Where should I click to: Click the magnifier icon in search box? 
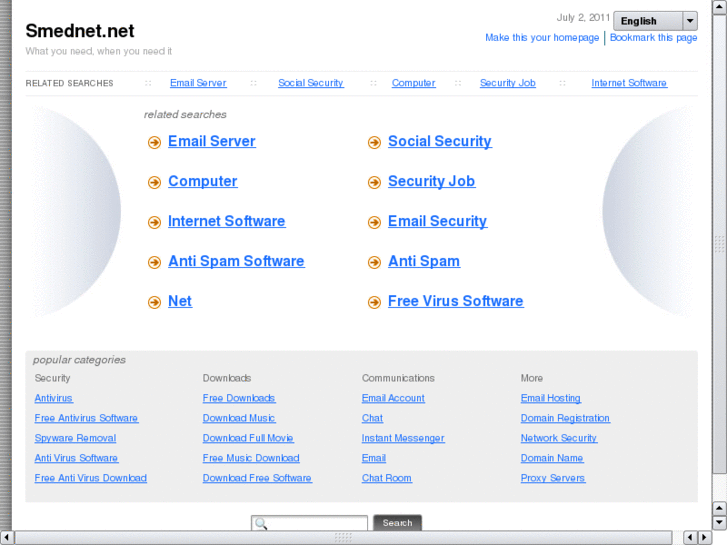(260, 523)
